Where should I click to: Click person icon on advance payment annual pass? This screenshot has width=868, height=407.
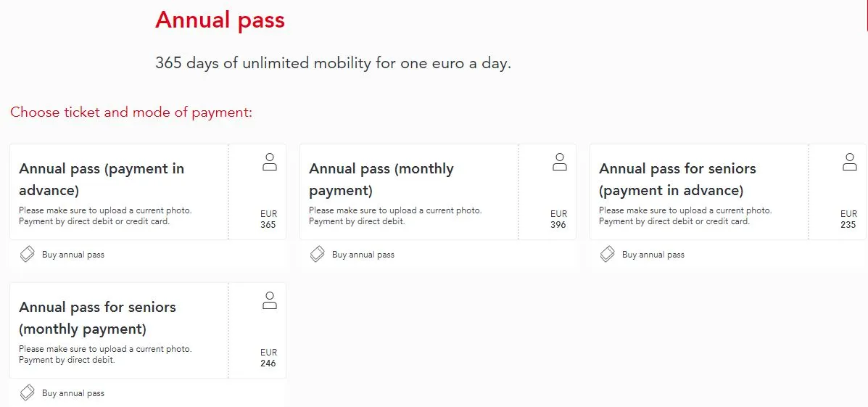coord(270,163)
